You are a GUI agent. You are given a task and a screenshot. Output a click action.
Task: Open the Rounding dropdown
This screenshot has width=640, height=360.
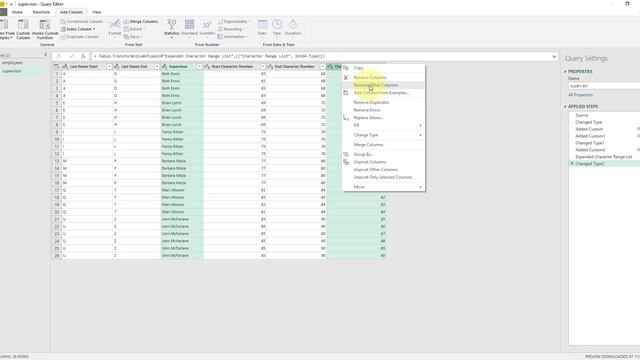click(x=231, y=29)
